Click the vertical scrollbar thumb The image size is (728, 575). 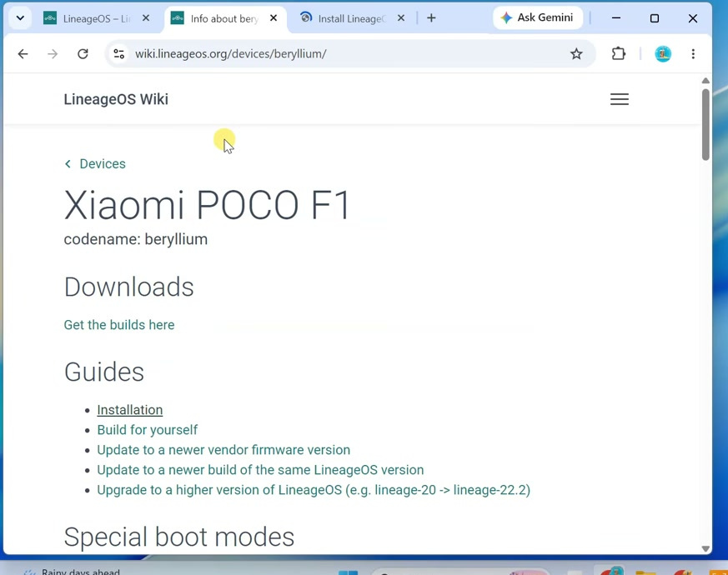(x=705, y=124)
